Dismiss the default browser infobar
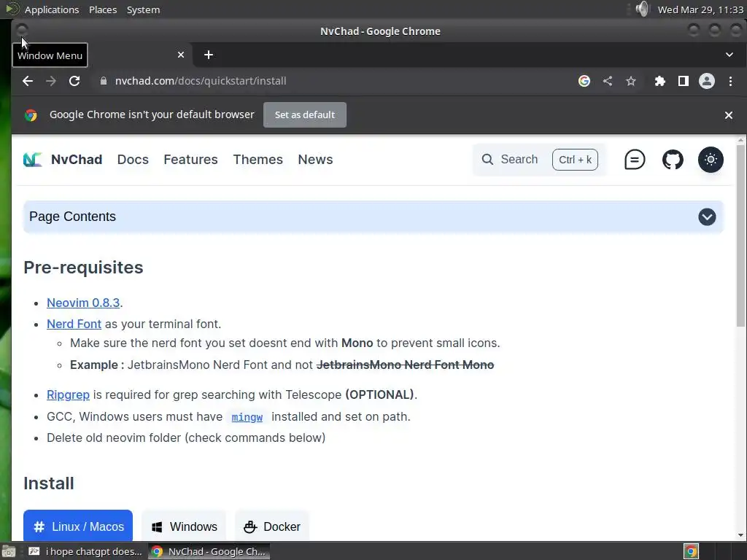This screenshot has width=747, height=560. (x=729, y=115)
